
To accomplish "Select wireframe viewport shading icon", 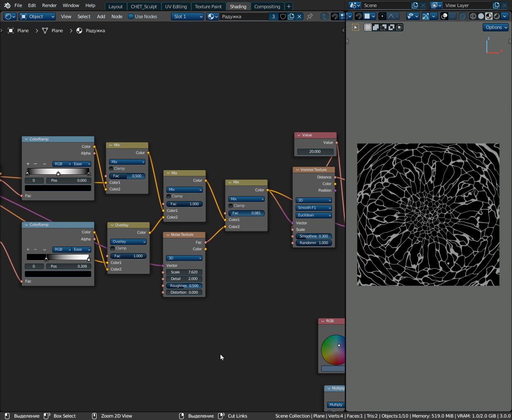I will click(473, 16).
